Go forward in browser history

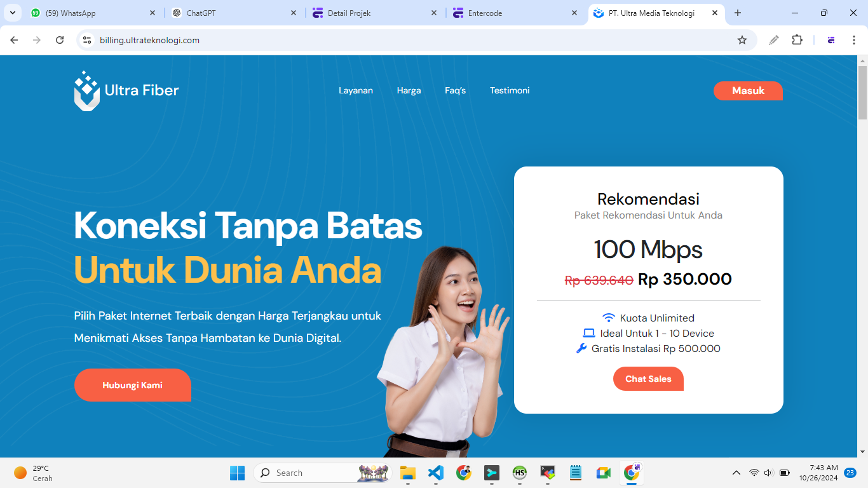tap(37, 40)
